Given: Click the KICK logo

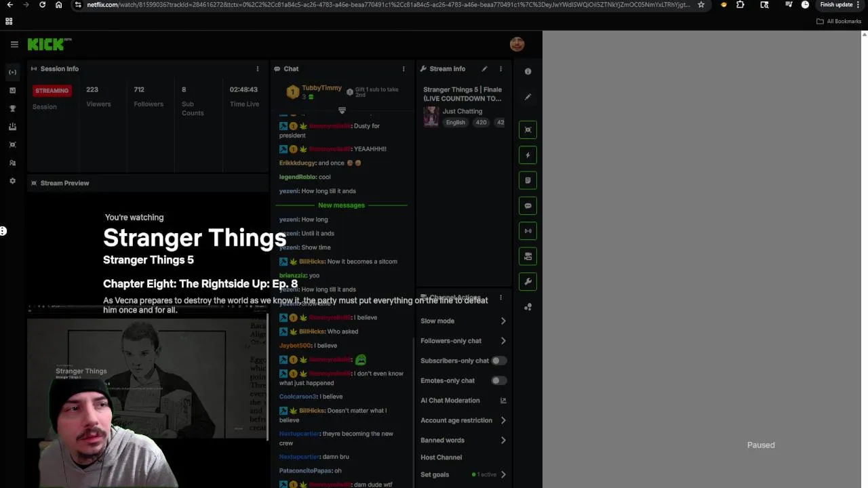Looking at the screenshot, I should click(50, 45).
